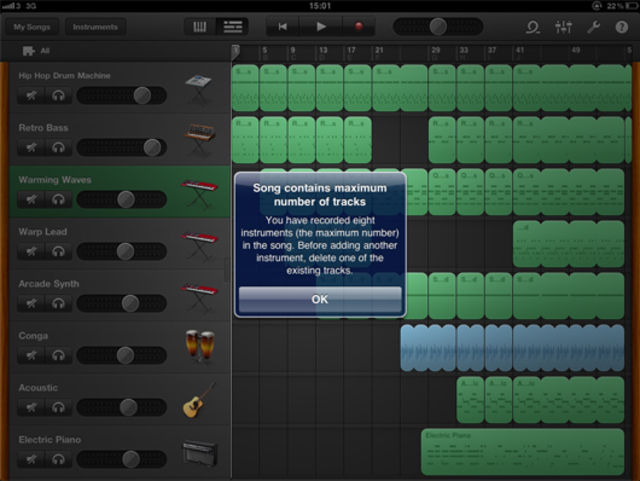This screenshot has width=640, height=481.
Task: Mute the Conga track
Action: [31, 355]
